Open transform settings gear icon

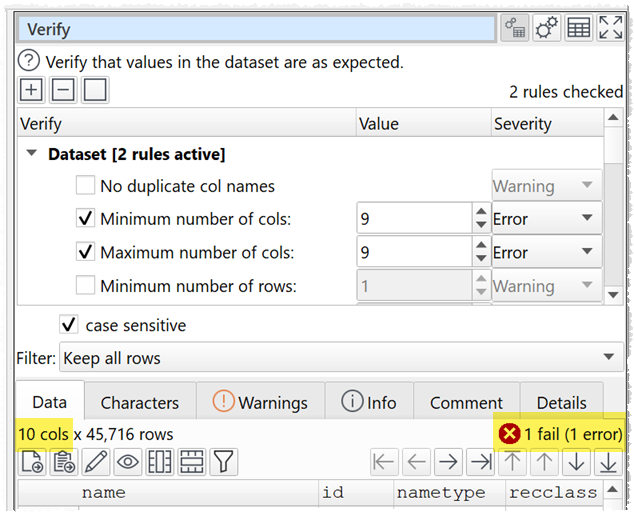(x=546, y=28)
